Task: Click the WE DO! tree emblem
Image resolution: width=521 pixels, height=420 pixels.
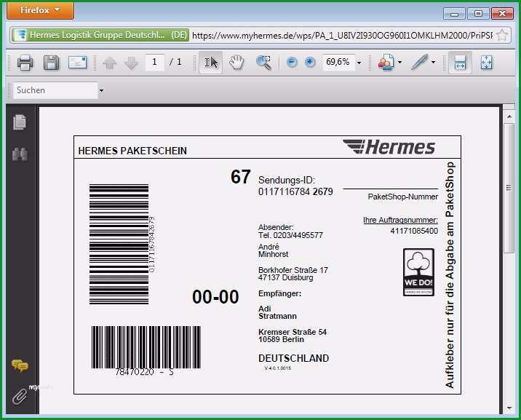Action: click(418, 272)
